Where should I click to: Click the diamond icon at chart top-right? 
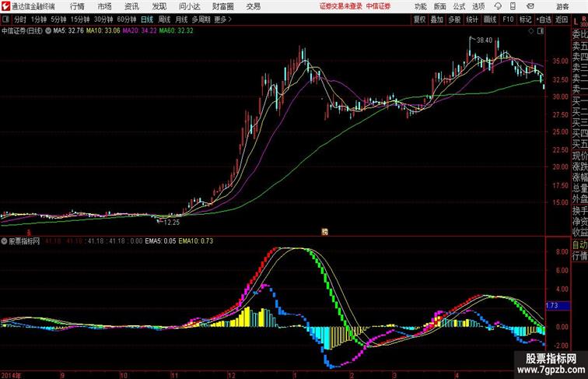click(531, 31)
